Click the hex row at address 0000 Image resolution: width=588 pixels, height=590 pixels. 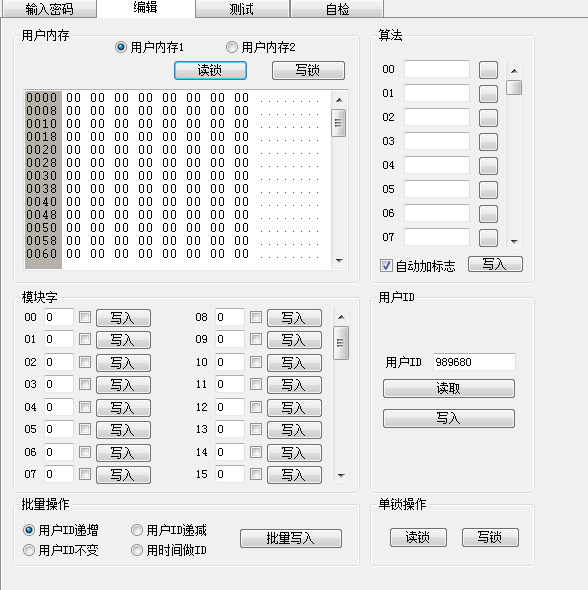[x=173, y=98]
